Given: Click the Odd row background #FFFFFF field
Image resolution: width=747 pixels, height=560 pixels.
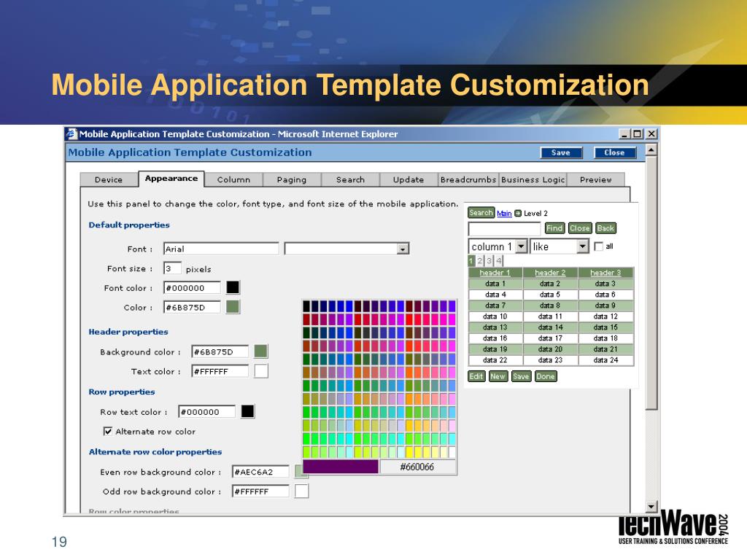Looking at the screenshot, I should click(260, 491).
